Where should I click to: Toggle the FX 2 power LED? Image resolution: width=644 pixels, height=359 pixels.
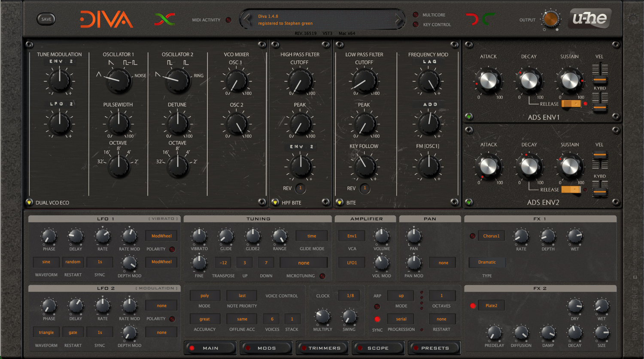(x=473, y=306)
